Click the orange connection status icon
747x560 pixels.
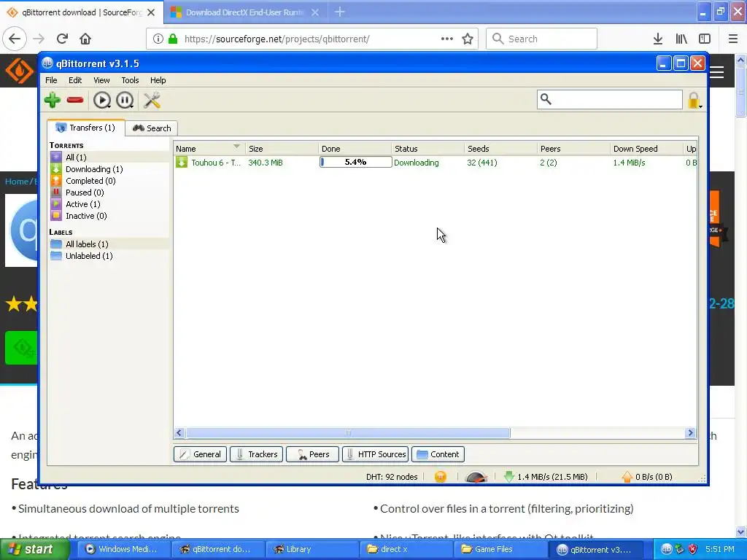pos(441,477)
